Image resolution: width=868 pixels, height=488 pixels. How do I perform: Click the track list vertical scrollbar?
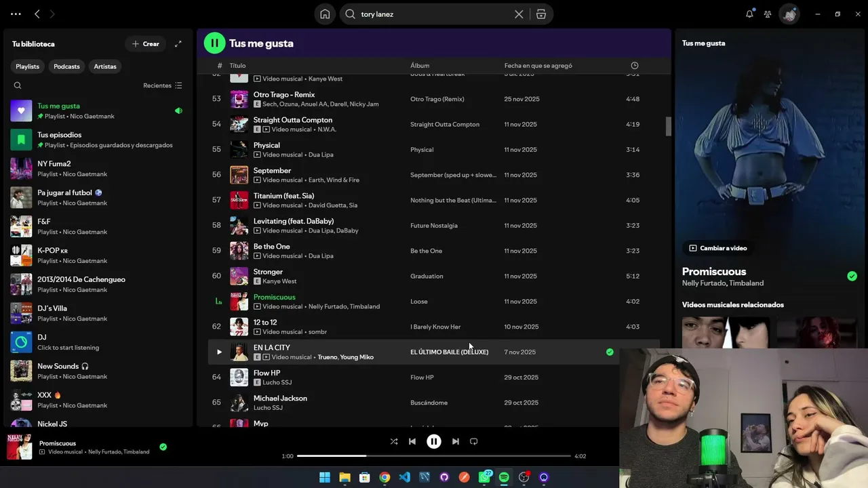(x=668, y=126)
